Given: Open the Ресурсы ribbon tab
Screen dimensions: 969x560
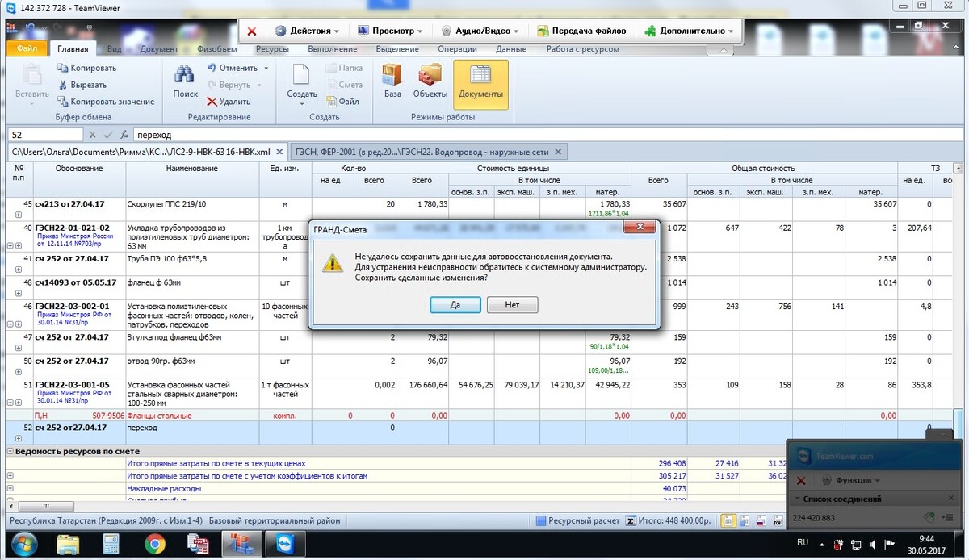Looking at the screenshot, I should (272, 49).
